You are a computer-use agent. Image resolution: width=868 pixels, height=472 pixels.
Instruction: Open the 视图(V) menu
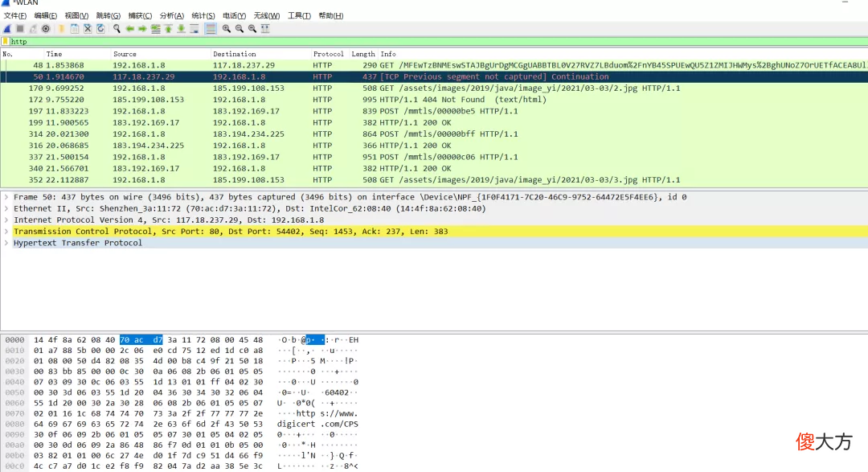click(76, 15)
